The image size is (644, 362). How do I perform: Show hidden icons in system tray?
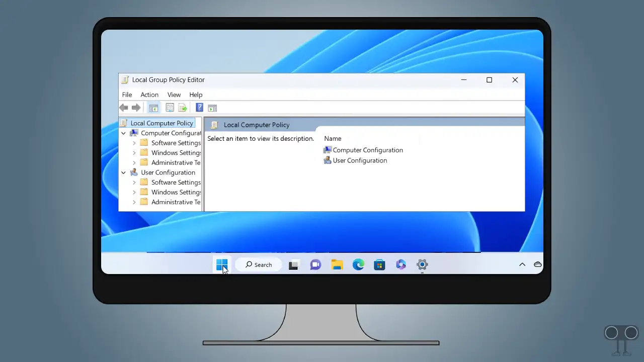coord(522,264)
